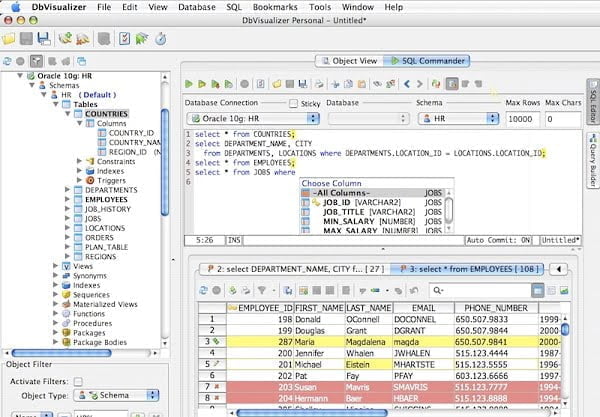Enable the Sticky checkbox
Image resolution: width=600 pixels, height=417 pixels.
click(293, 102)
